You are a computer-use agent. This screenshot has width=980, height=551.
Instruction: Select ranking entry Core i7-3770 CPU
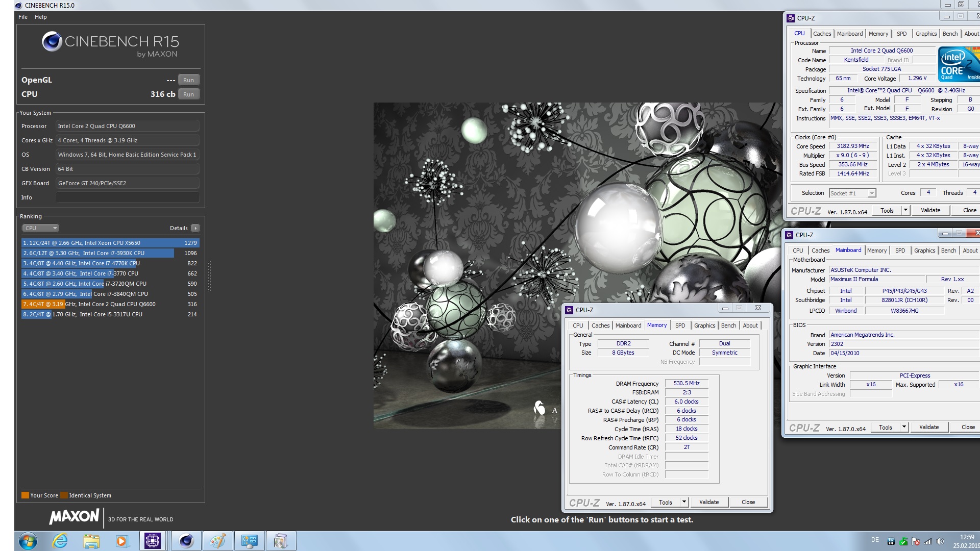click(110, 273)
